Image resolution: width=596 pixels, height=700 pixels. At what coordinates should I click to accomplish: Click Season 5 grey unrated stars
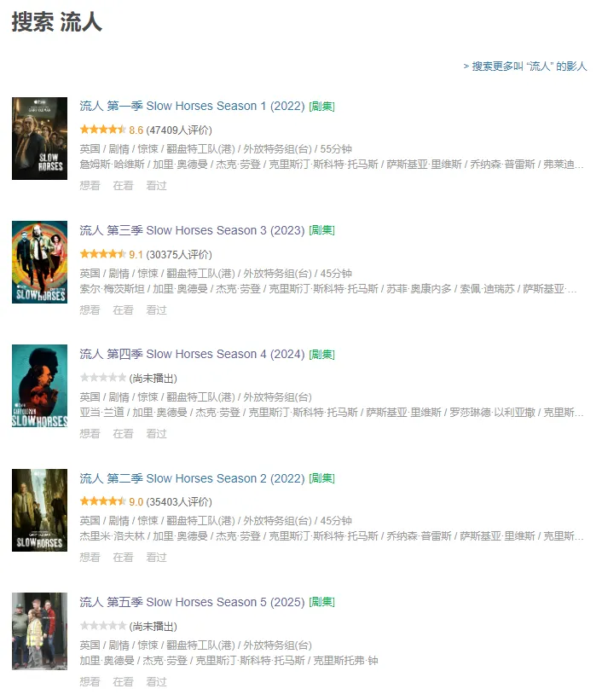pos(103,626)
